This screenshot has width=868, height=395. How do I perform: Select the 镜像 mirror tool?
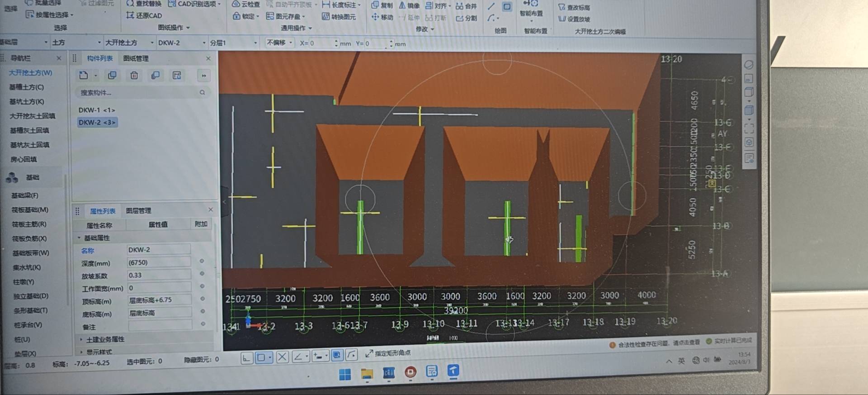[409, 6]
